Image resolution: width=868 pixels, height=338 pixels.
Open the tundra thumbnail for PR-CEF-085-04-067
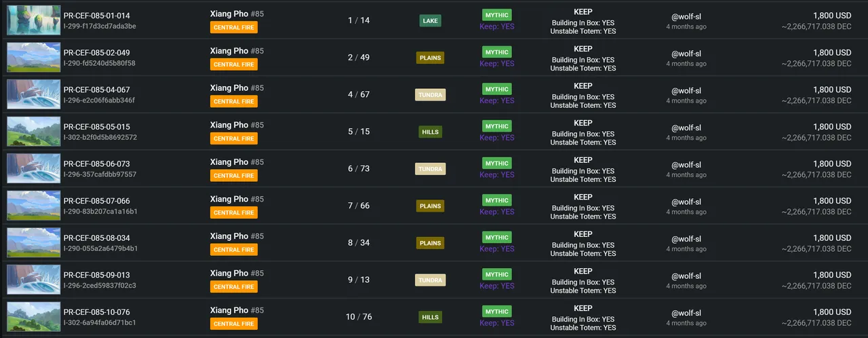[34, 94]
